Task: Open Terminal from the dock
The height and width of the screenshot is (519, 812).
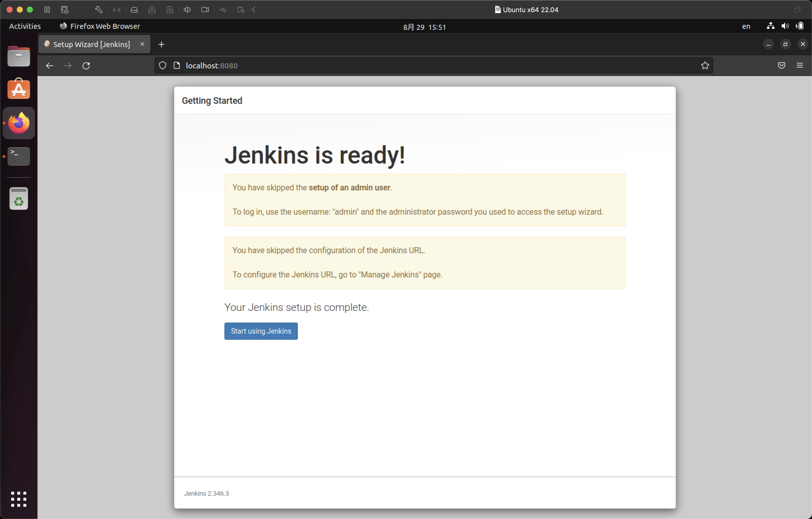Action: click(18, 156)
